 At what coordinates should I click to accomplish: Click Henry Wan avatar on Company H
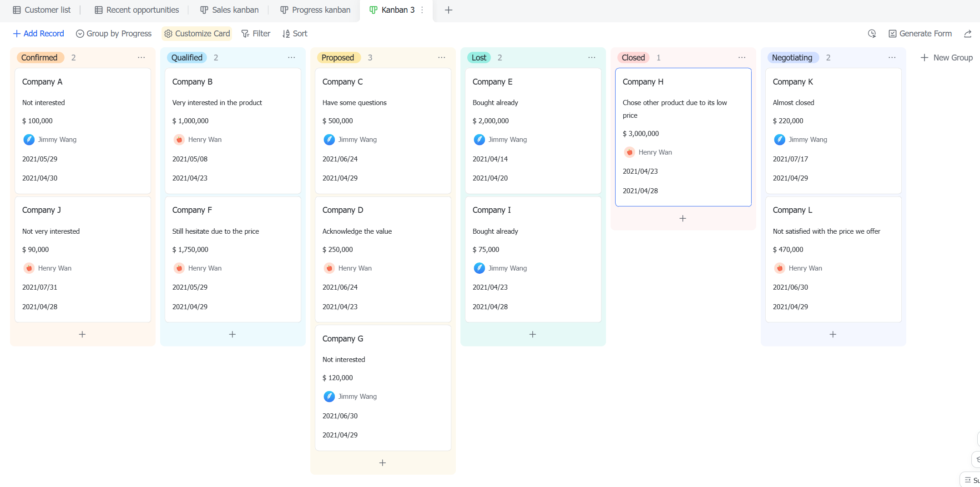point(630,152)
